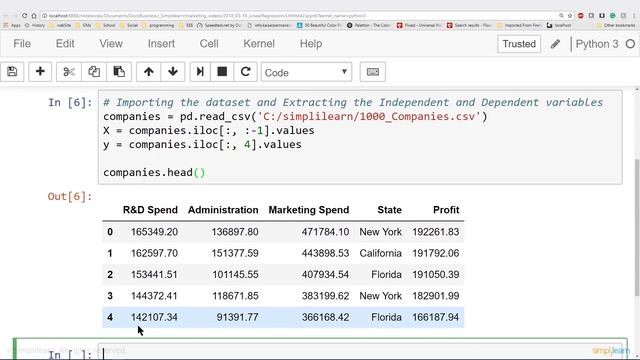This screenshot has height=360, width=640.
Task: Paste cells below icon
Action: pyautogui.click(x=119, y=72)
